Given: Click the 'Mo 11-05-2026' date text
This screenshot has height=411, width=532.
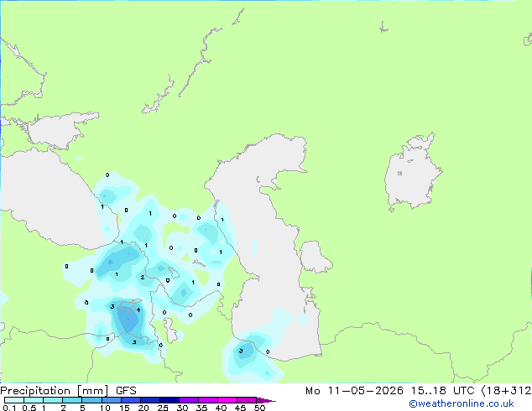Looking at the screenshot, I should coord(354,391).
